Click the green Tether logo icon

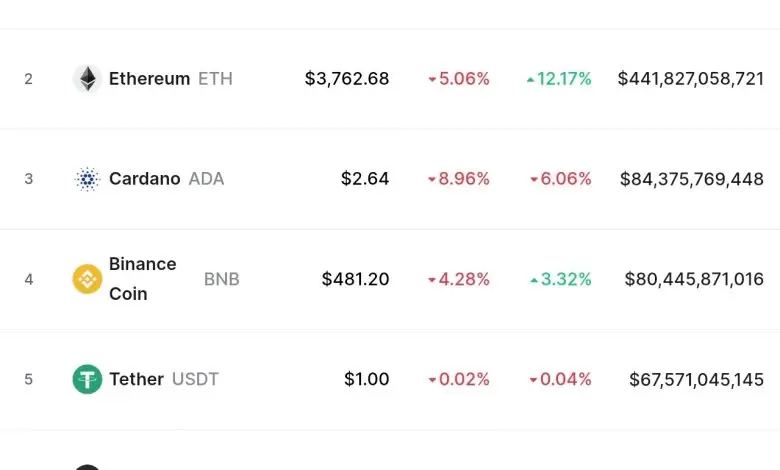click(x=87, y=379)
